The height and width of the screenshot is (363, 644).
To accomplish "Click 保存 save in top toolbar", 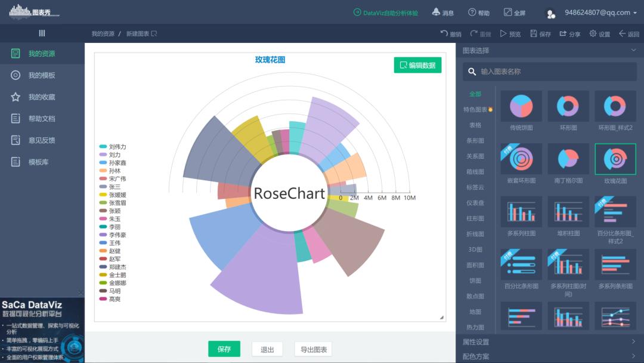I will (x=540, y=33).
